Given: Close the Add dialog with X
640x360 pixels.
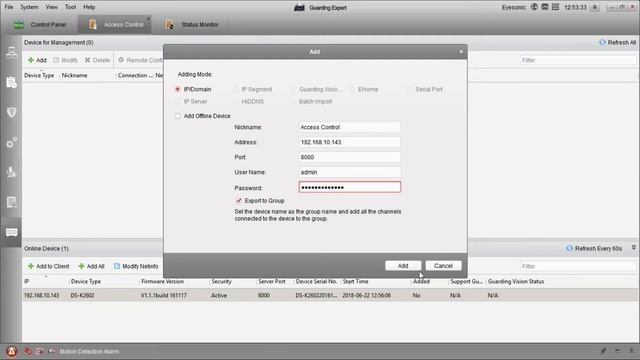Looking at the screenshot, I should pyautogui.click(x=461, y=51).
